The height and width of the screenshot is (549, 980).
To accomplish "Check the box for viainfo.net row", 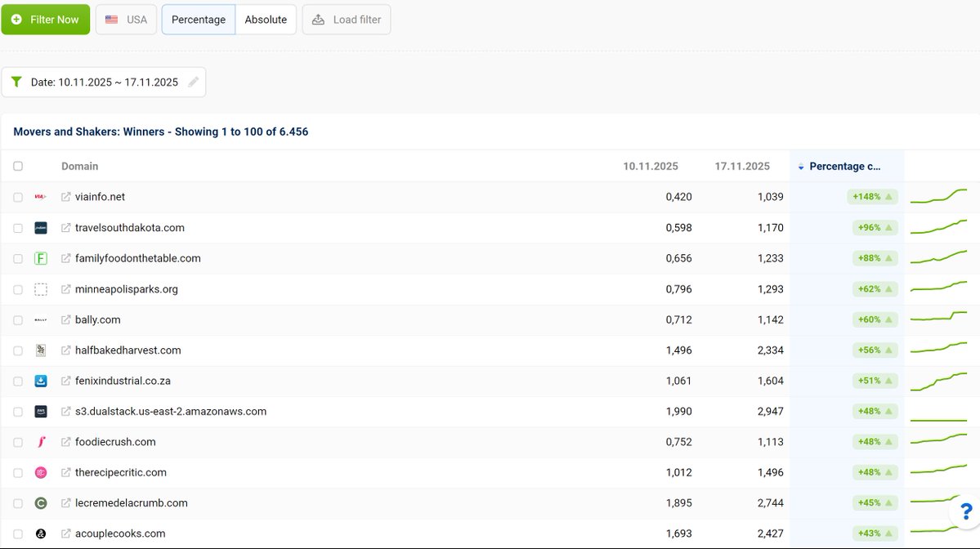I will click(x=18, y=198).
